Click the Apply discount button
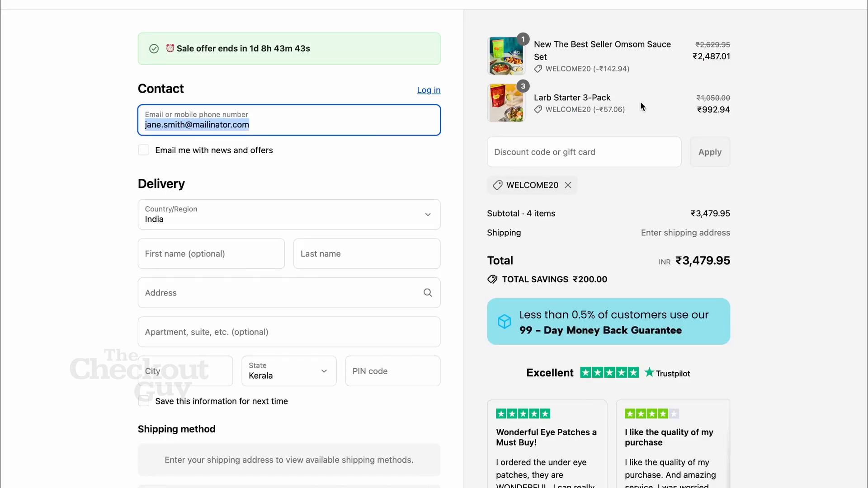The image size is (868, 488). point(710,152)
